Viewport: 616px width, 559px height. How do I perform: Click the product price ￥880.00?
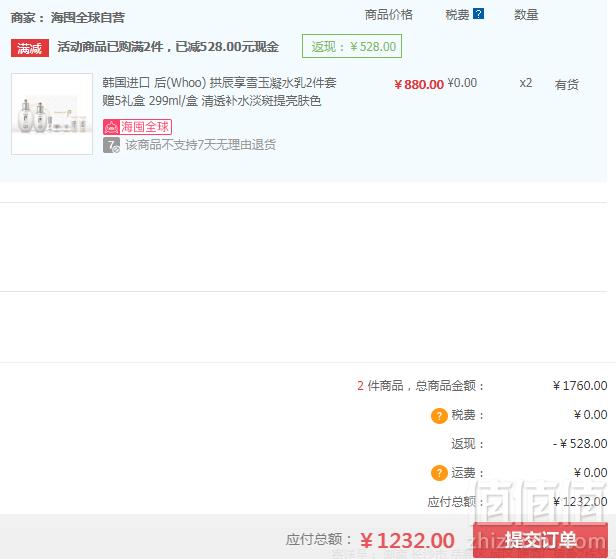click(419, 84)
